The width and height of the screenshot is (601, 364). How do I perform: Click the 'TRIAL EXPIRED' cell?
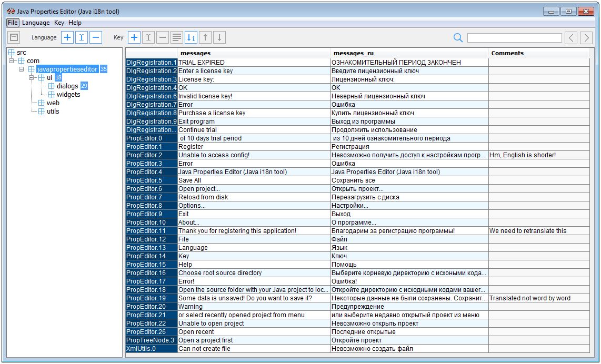click(x=254, y=63)
